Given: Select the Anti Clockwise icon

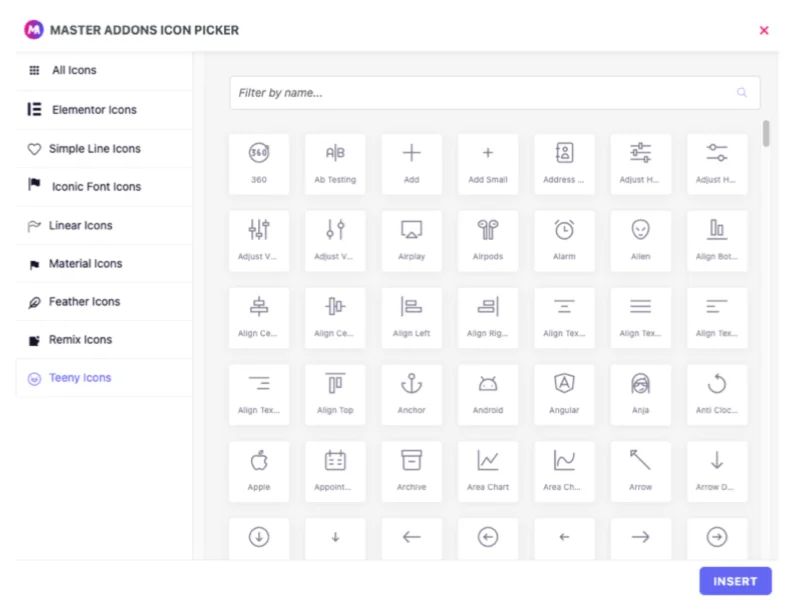Looking at the screenshot, I should 717,395.
